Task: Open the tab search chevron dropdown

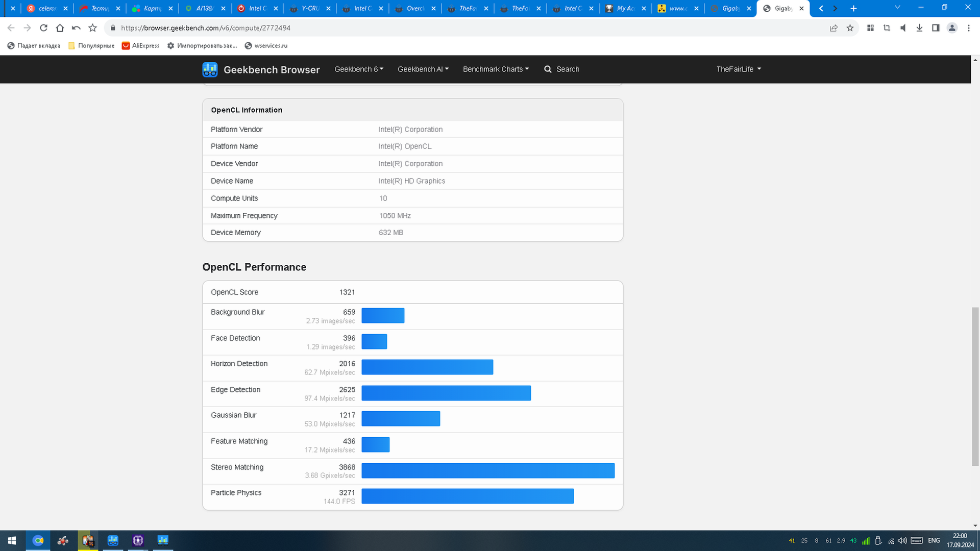Action: (x=897, y=8)
